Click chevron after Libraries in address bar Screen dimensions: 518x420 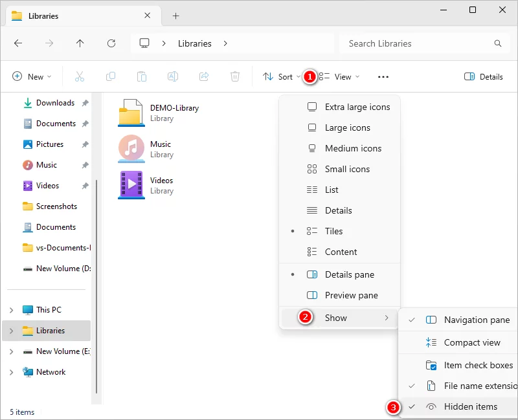pyautogui.click(x=225, y=43)
